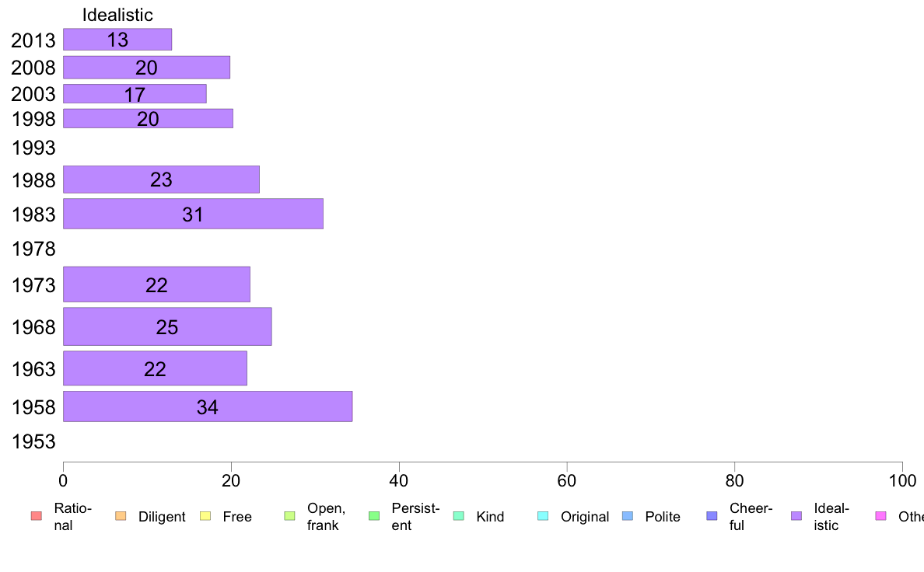Click the red Rational legend swatch
Viewport: 924px width, 572px height.
[35, 517]
